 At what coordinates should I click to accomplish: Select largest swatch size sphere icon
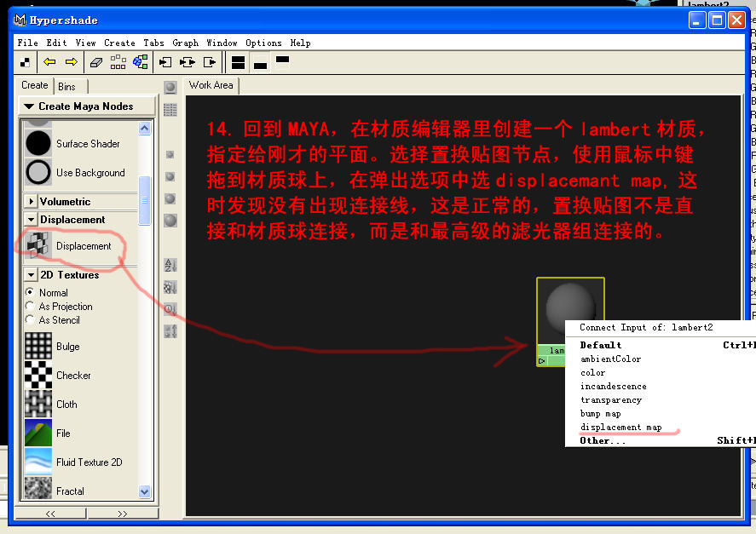click(170, 221)
